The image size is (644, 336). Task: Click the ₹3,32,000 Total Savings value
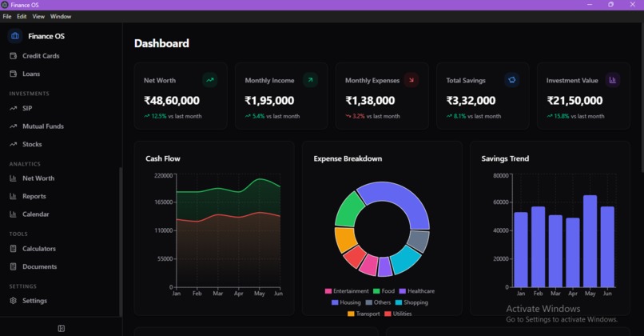coord(471,101)
